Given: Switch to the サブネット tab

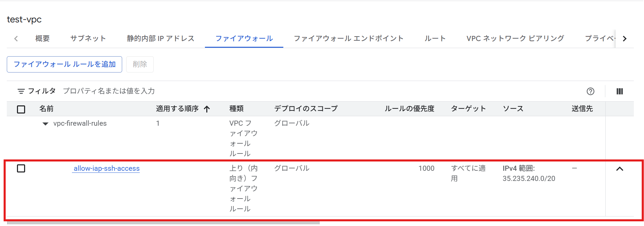Looking at the screenshot, I should pos(88,39).
